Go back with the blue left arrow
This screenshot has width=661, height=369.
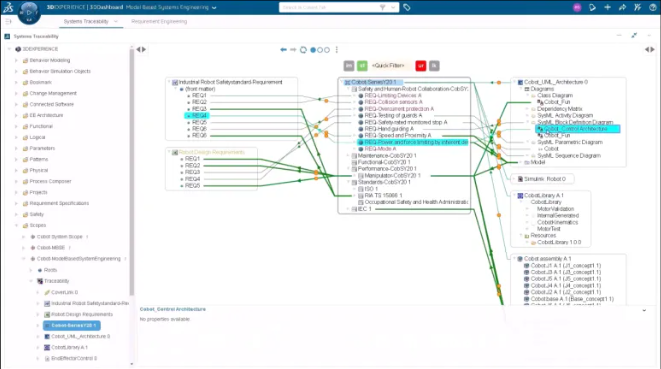[283, 50]
